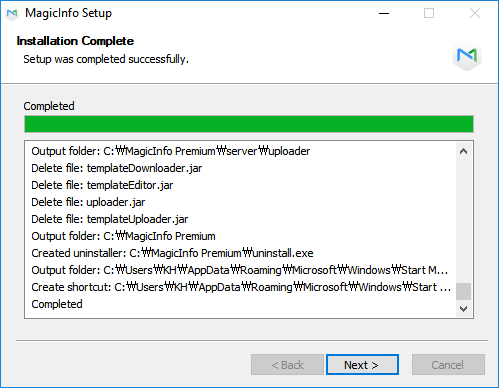Viewport: 499px width, 388px height.
Task: Select the final 'Completed' log line
Action: click(x=57, y=304)
